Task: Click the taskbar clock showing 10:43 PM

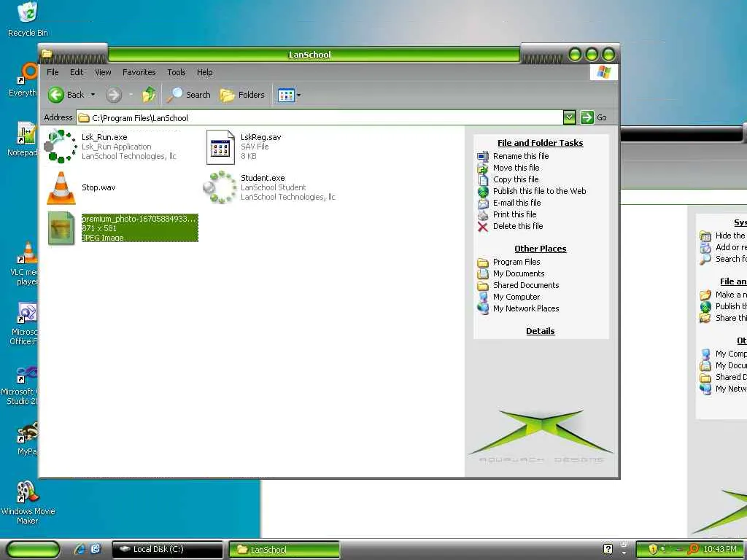Action: (719, 549)
